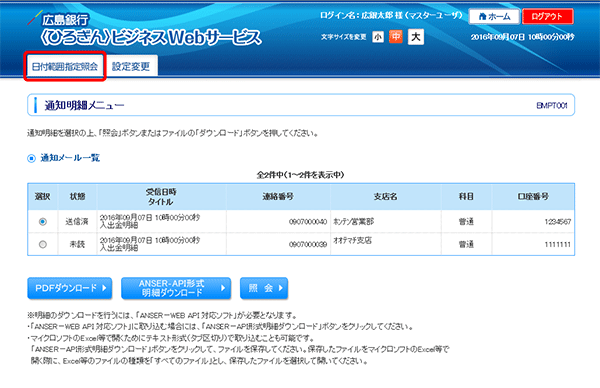Click account number 1111111
600x388 pixels.
(x=558, y=244)
